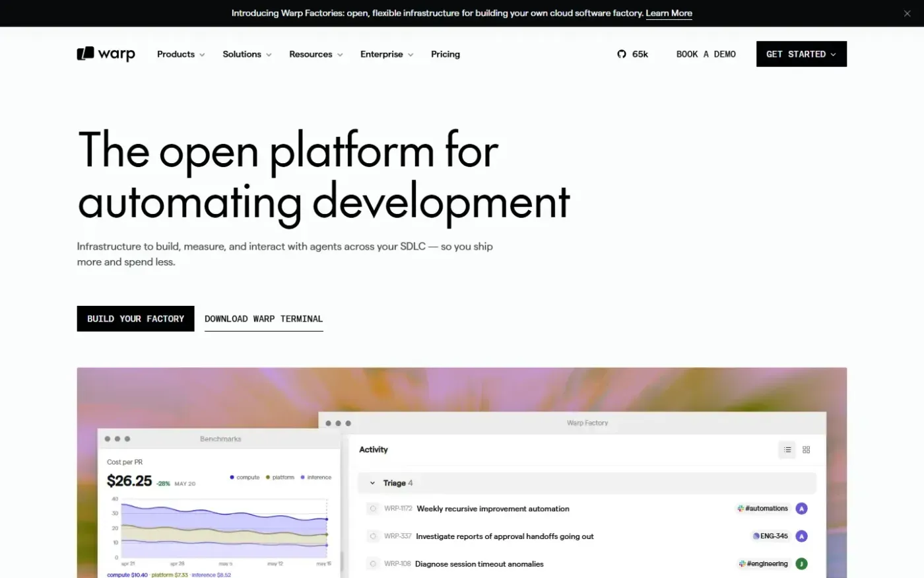
Task: Collapse the Triage group chevron
Action: 372,484
